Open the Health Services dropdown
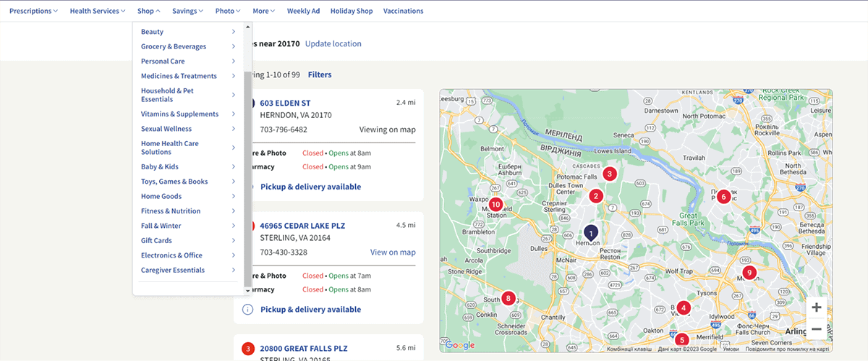Viewport: 868px width, 361px height. pyautogui.click(x=98, y=11)
